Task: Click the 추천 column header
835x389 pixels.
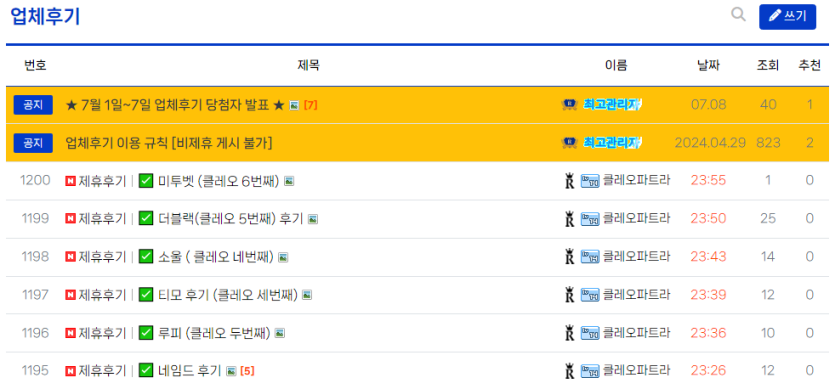Action: tap(809, 66)
